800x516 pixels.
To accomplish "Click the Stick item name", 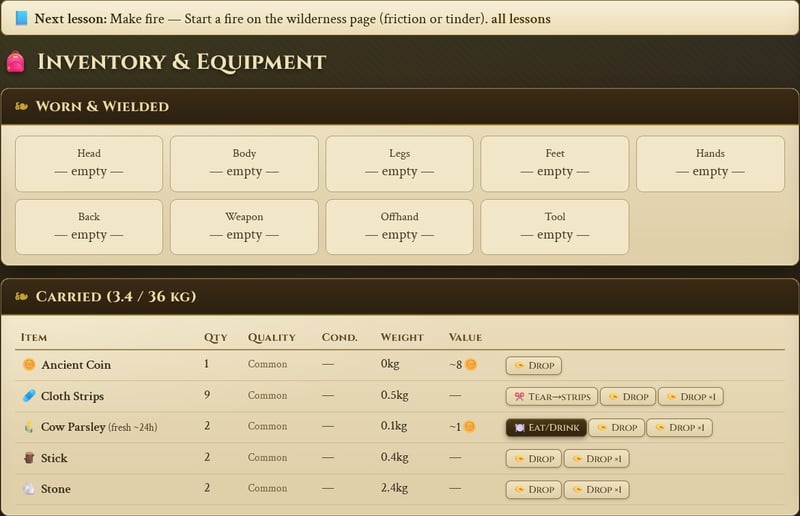I will [x=54, y=458].
